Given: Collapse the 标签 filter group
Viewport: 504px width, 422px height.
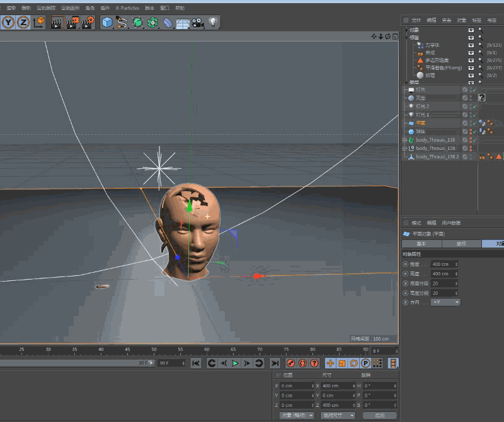Looking at the screenshot, I should (406, 37).
